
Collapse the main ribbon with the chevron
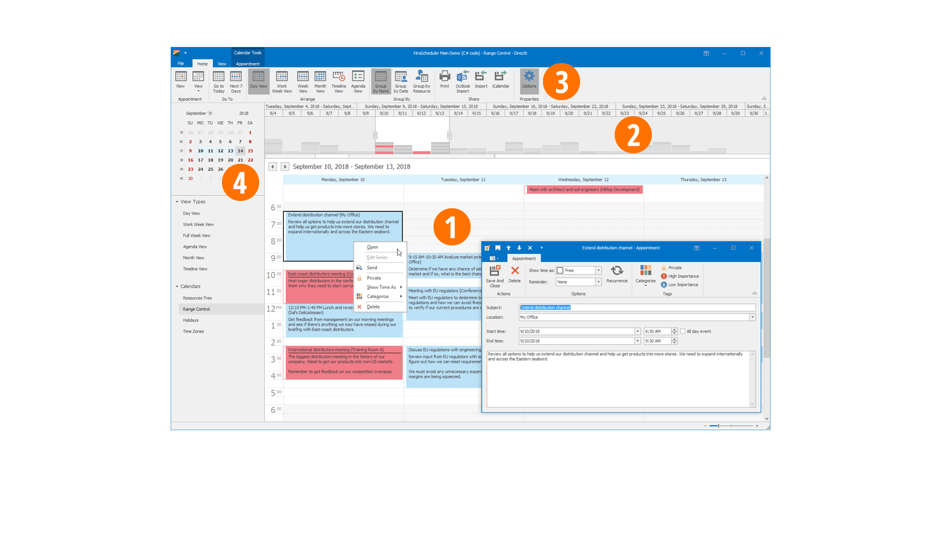[764, 99]
